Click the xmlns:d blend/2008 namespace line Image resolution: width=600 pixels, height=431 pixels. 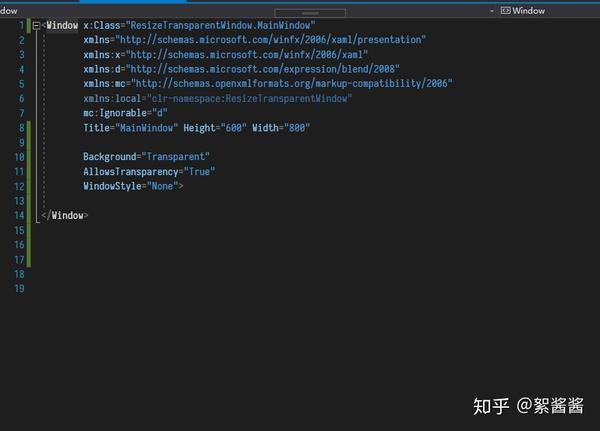point(241,69)
